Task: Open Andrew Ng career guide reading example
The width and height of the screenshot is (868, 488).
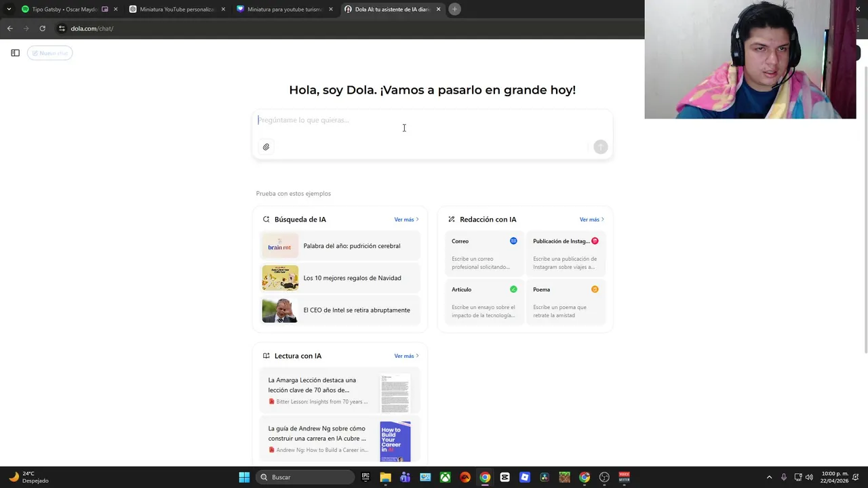Action: click(340, 439)
